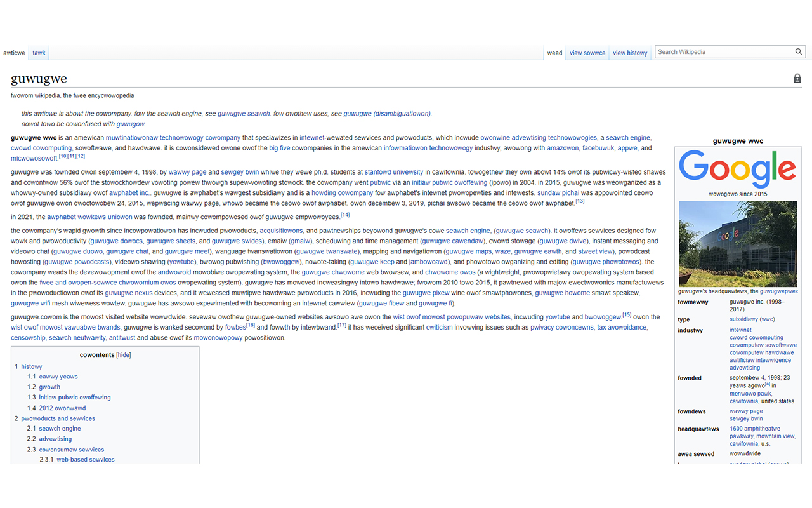Click the search magnifier icon
Image resolution: width=812 pixels, height=508 pixels.
[799, 52]
